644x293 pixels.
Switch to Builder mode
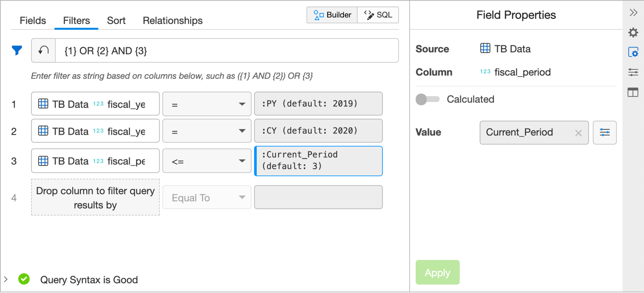332,15
